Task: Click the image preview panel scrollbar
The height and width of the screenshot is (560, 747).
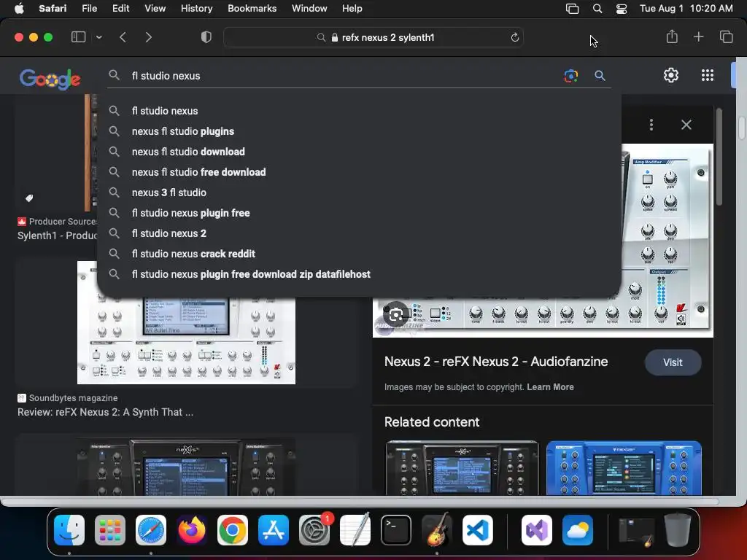Action: (x=719, y=157)
